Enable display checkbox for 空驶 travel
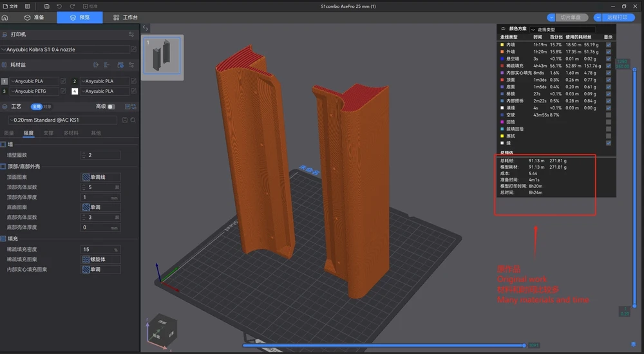The image size is (644, 354). click(609, 115)
